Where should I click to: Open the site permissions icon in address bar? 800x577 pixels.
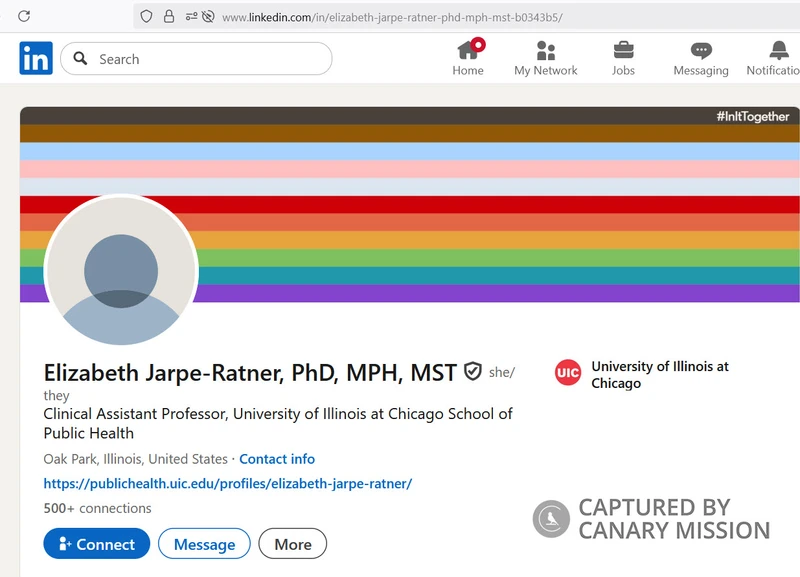(191, 17)
